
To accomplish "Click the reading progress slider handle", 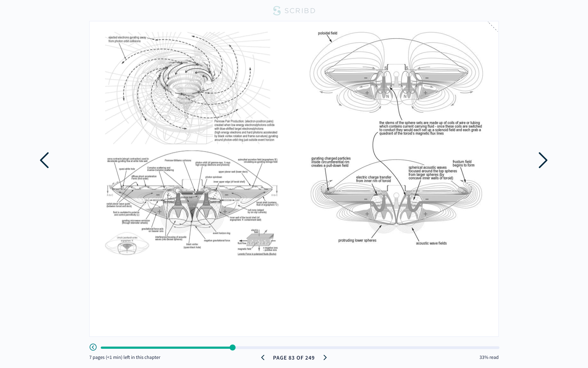I will (232, 348).
